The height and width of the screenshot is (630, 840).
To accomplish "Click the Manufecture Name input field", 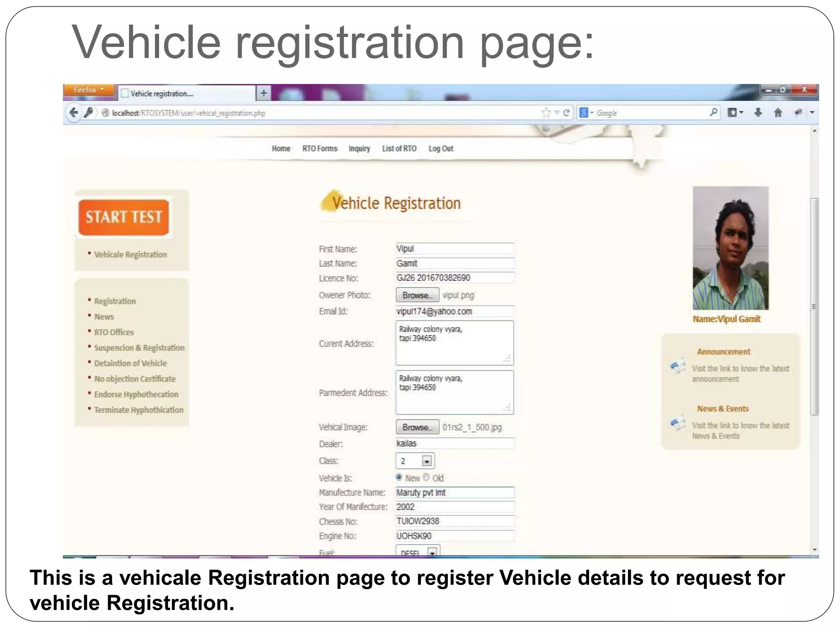I will click(x=455, y=493).
